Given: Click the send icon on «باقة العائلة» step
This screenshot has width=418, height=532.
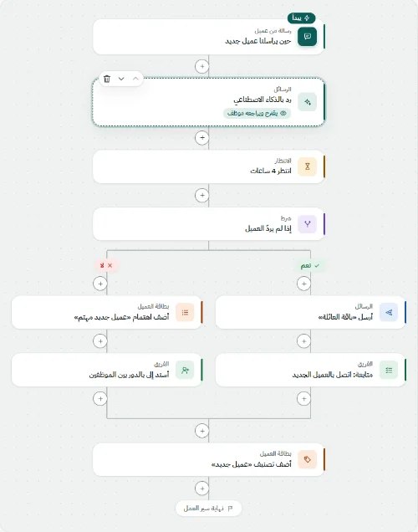Looking at the screenshot, I should coord(389,312).
